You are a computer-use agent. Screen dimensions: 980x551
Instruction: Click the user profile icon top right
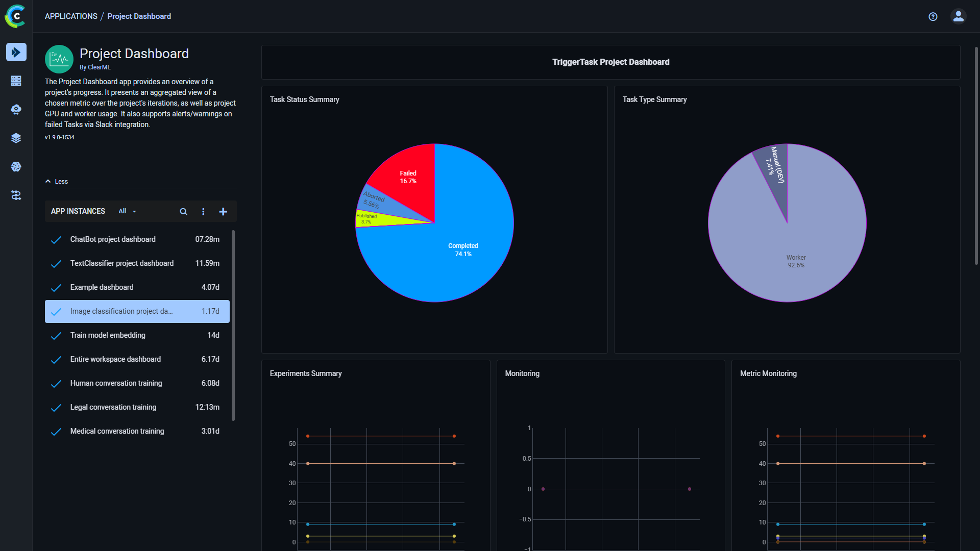click(x=959, y=16)
